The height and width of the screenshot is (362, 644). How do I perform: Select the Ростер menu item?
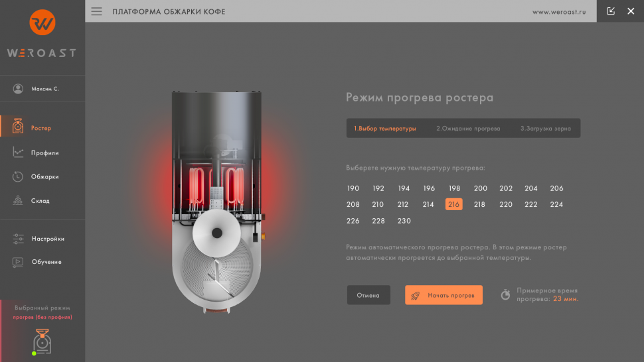42,128
